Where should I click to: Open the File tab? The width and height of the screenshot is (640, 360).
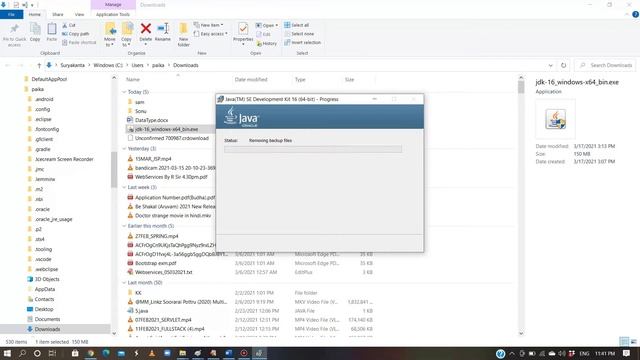coord(11,14)
